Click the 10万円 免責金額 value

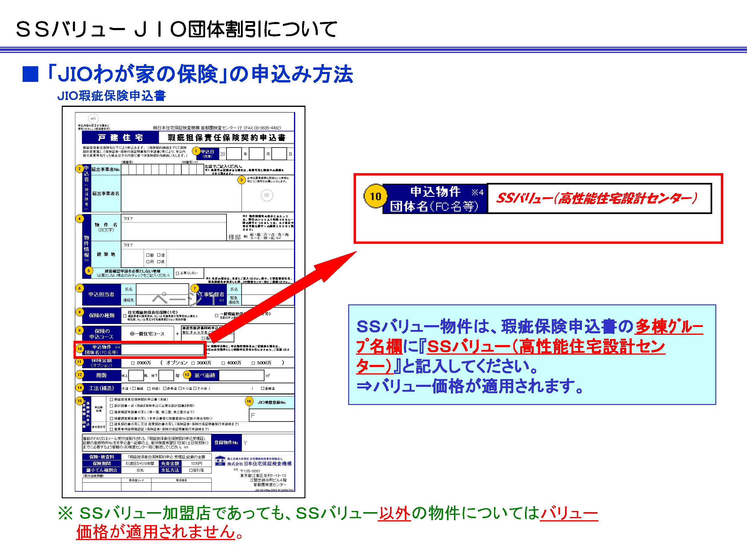coord(197,464)
